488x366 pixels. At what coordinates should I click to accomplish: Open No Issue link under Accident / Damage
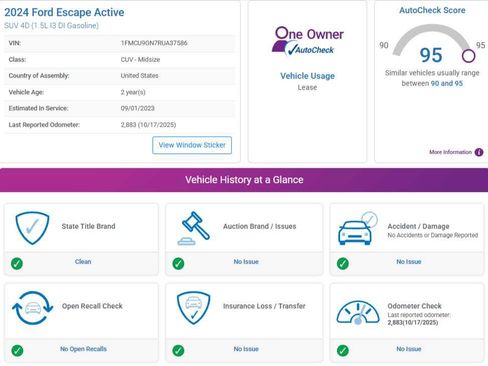[409, 262]
